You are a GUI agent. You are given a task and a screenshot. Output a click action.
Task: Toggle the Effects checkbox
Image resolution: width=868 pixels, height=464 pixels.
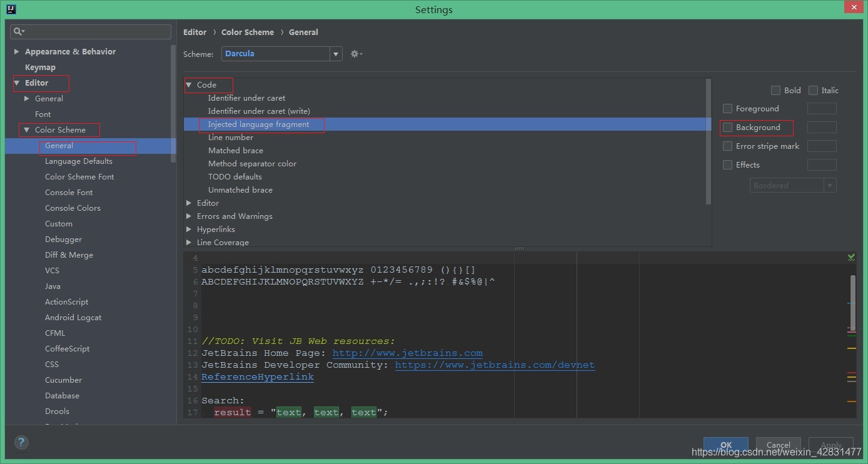tap(727, 164)
